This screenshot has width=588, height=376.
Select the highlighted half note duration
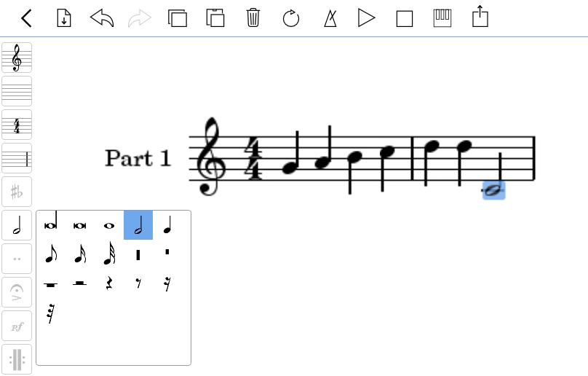[x=138, y=224]
